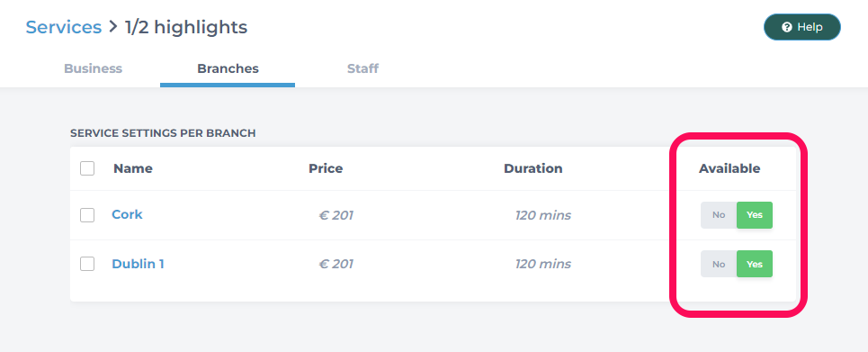The height and width of the screenshot is (352, 868).
Task: Click the breadcrumb chevron after Services
Action: pos(113,27)
